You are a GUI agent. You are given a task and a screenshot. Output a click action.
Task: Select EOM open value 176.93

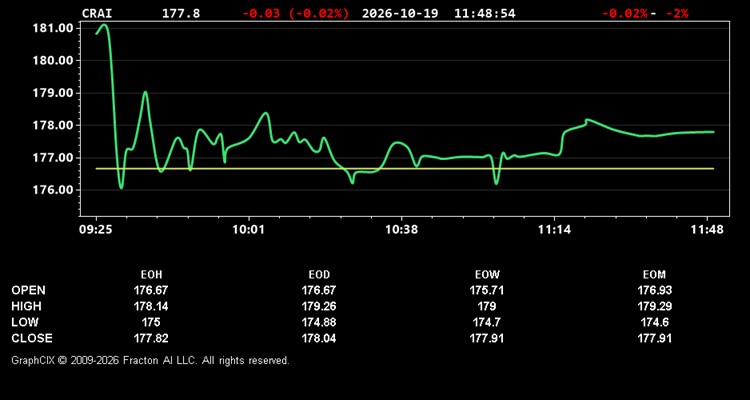[654, 290]
